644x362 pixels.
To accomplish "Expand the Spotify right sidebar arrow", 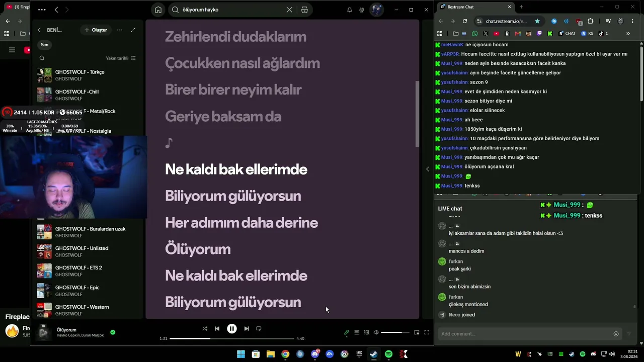I will [x=428, y=169].
